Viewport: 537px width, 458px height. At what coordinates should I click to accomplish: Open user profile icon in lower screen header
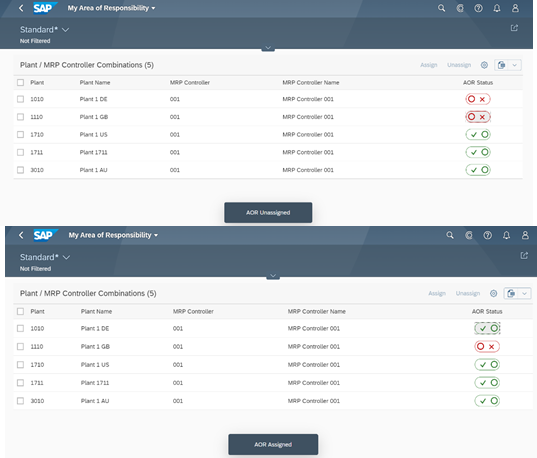click(x=525, y=235)
